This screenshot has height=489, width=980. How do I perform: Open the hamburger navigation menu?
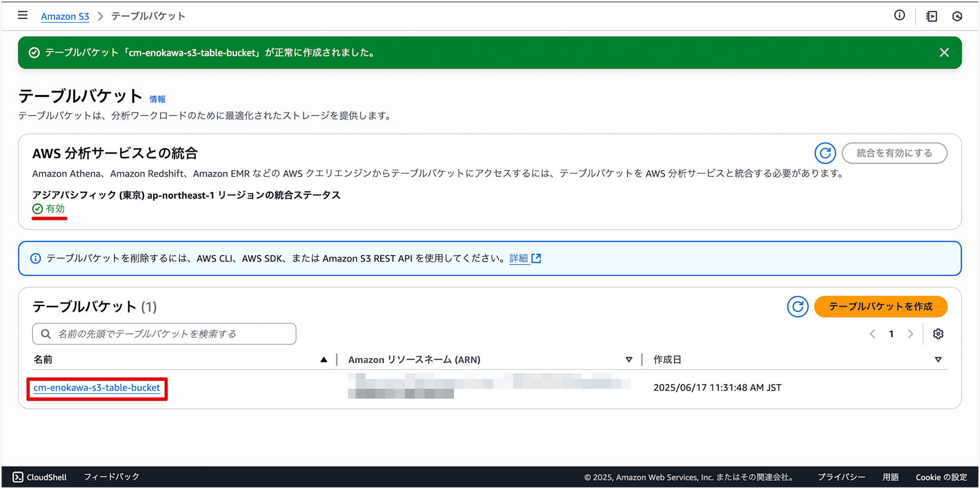click(x=23, y=16)
